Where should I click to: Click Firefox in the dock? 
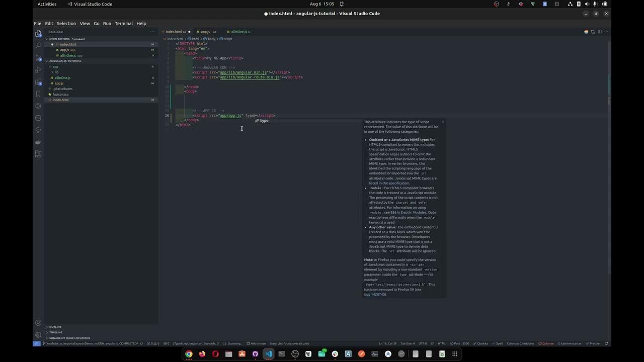202,354
